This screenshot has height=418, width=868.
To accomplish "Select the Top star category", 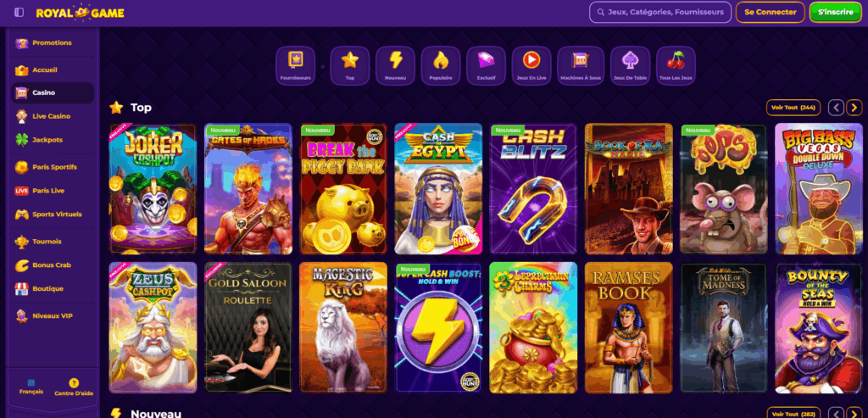I will pyautogui.click(x=350, y=65).
